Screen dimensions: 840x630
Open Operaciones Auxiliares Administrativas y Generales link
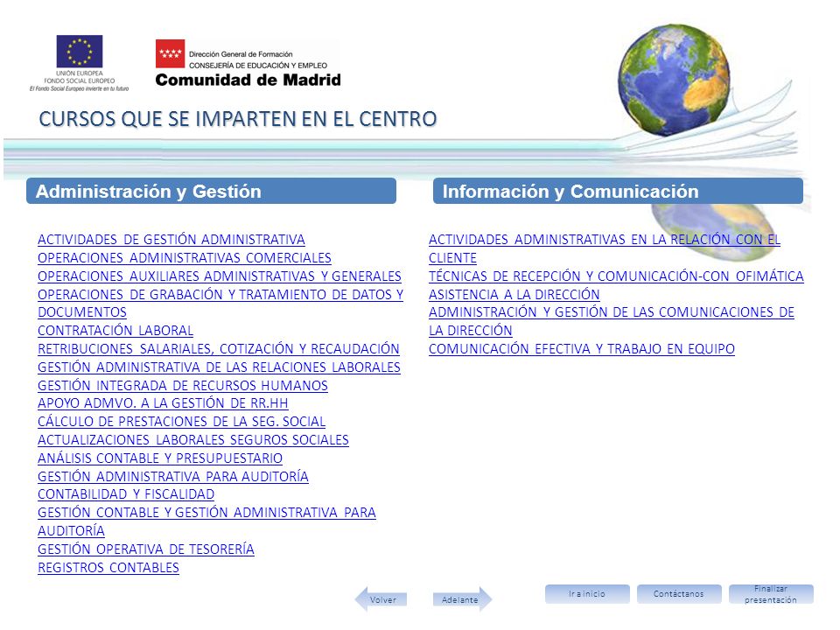[220, 276]
